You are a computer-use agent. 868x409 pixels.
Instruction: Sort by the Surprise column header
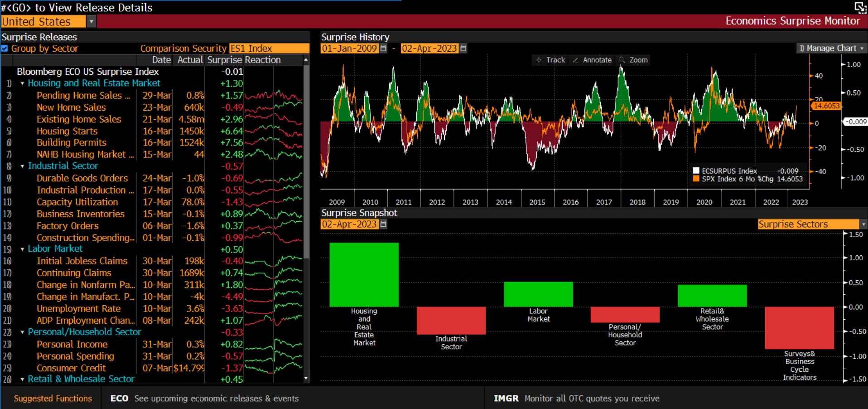225,60
